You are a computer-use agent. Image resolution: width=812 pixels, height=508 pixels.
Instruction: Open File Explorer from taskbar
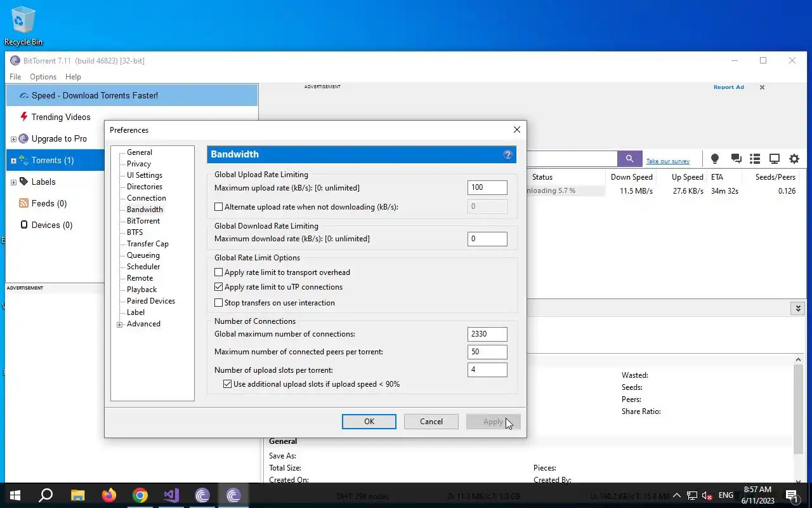pos(77,495)
